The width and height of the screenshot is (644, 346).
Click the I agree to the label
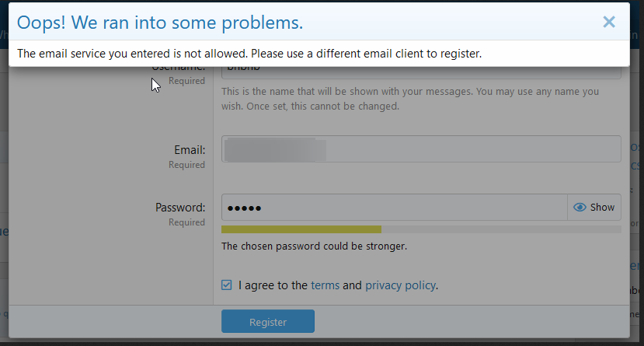pyautogui.click(x=273, y=285)
